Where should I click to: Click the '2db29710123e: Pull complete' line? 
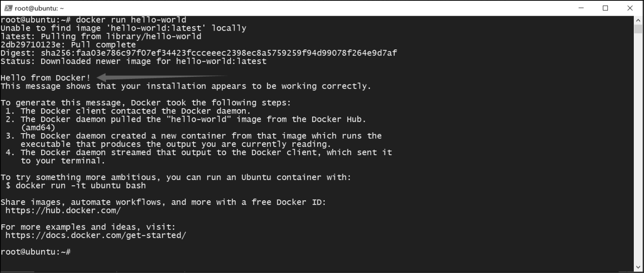[68, 44]
